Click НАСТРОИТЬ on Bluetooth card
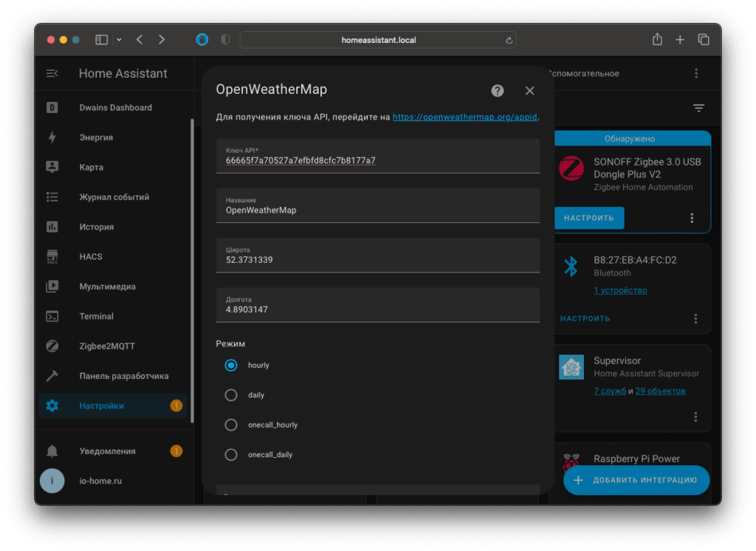756x551 pixels. [585, 318]
